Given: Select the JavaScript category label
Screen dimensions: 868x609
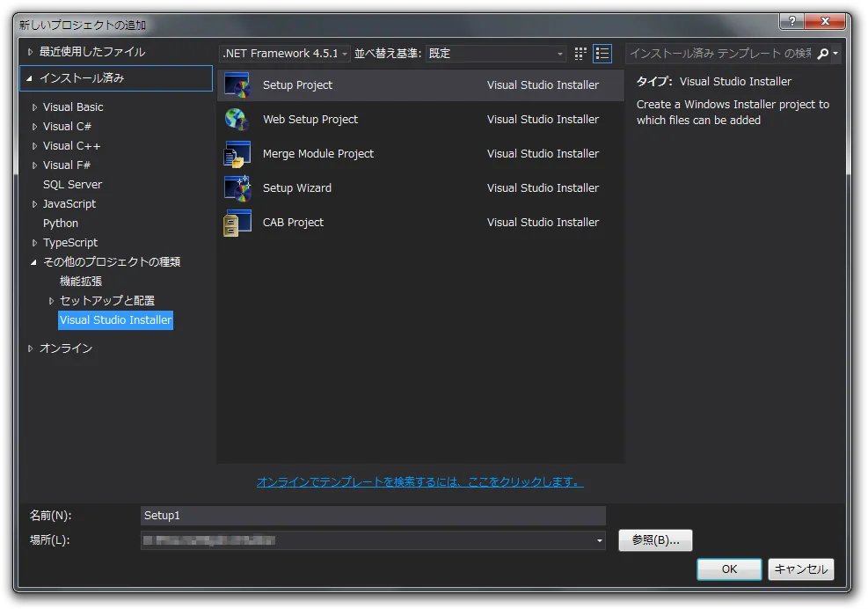Looking at the screenshot, I should click(x=69, y=204).
